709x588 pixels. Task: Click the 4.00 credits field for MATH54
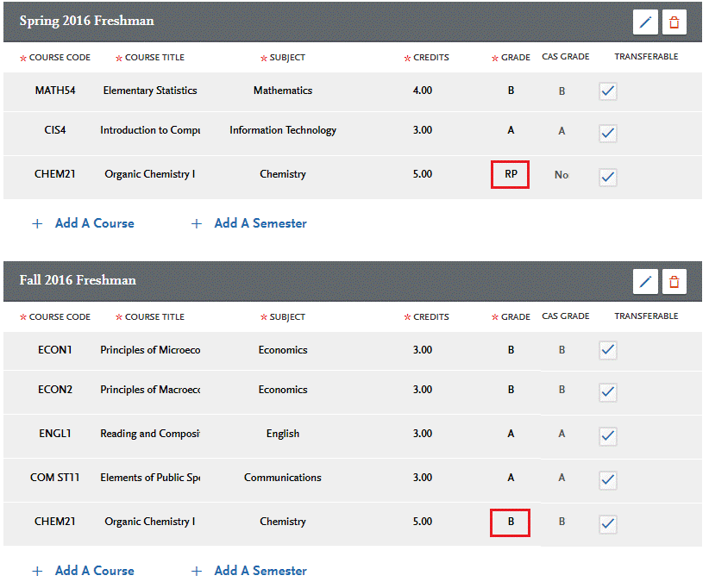(423, 91)
